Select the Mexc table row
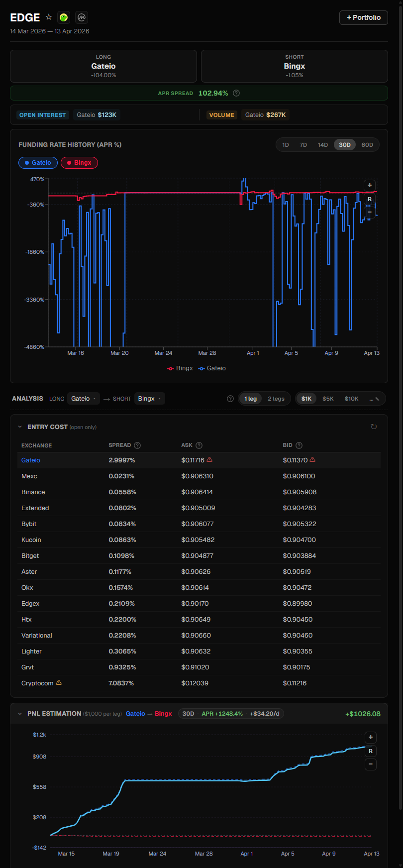 tap(199, 476)
